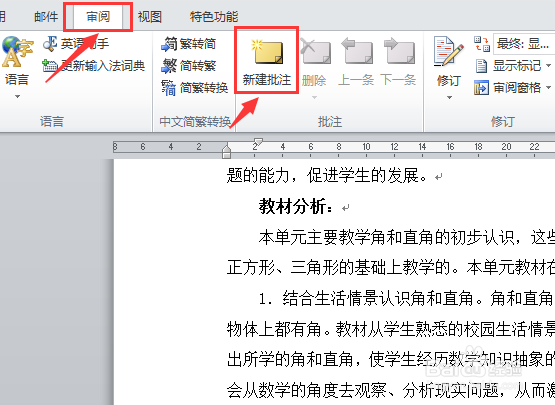The width and height of the screenshot is (555, 405).
Task: Click the 删除 comment icon
Action: (315, 52)
